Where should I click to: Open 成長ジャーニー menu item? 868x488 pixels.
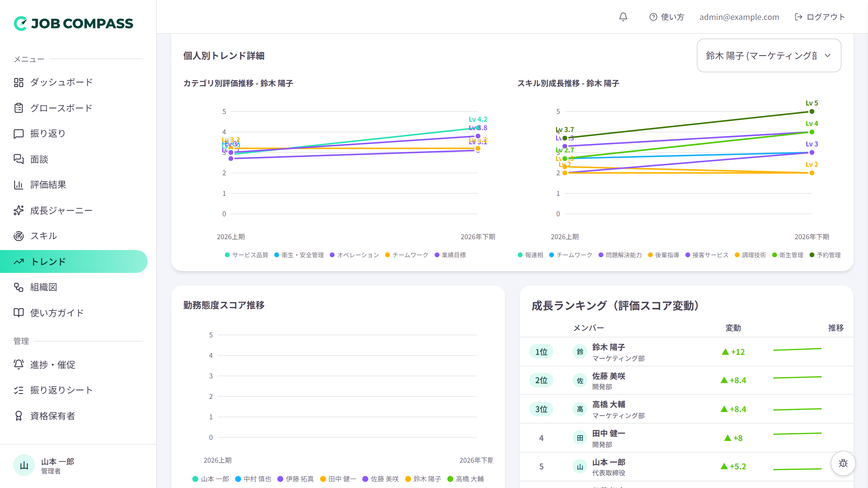(74, 210)
